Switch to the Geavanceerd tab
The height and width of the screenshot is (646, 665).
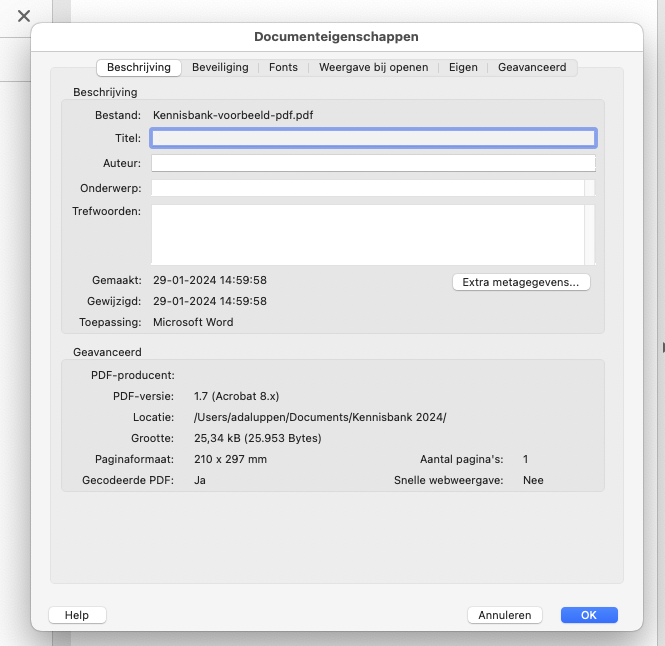click(x=532, y=67)
